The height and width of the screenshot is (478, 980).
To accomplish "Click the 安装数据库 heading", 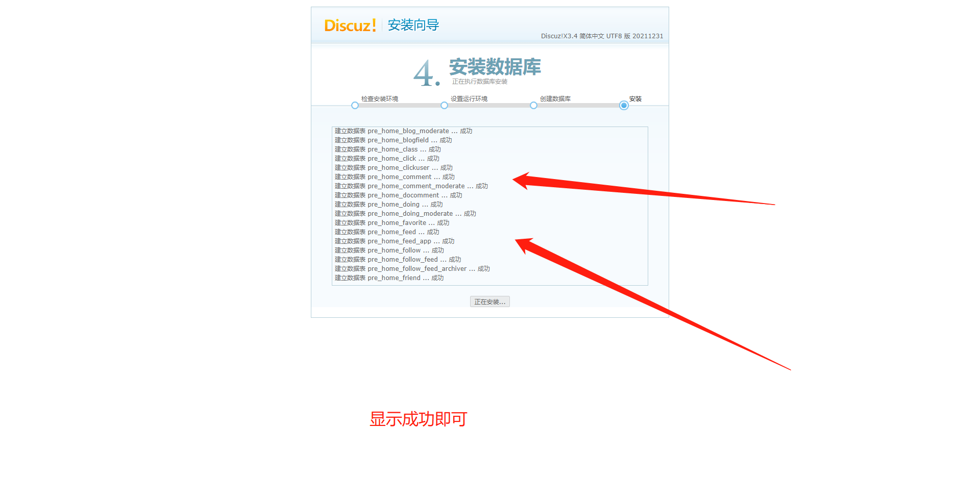I will coord(495,67).
